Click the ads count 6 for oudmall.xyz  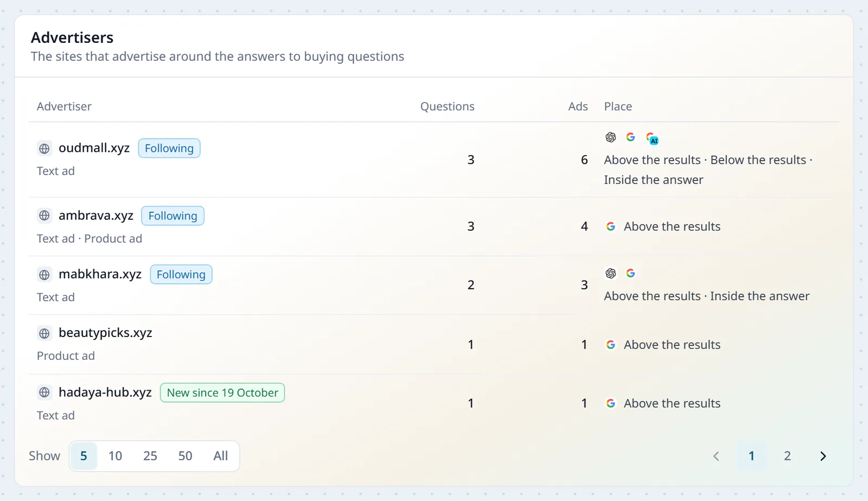(584, 160)
